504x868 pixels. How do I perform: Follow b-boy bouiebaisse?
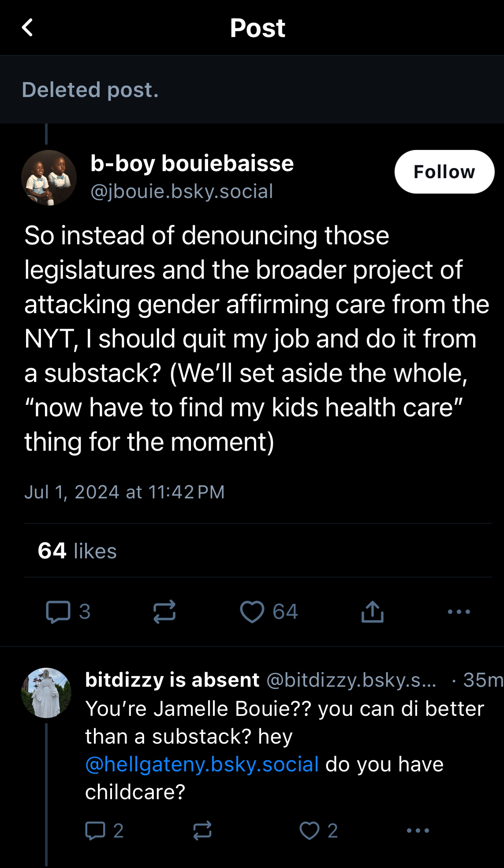(x=444, y=172)
